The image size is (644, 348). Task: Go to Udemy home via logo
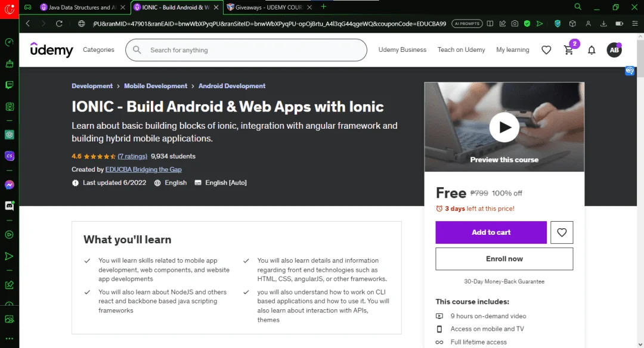[x=52, y=49]
